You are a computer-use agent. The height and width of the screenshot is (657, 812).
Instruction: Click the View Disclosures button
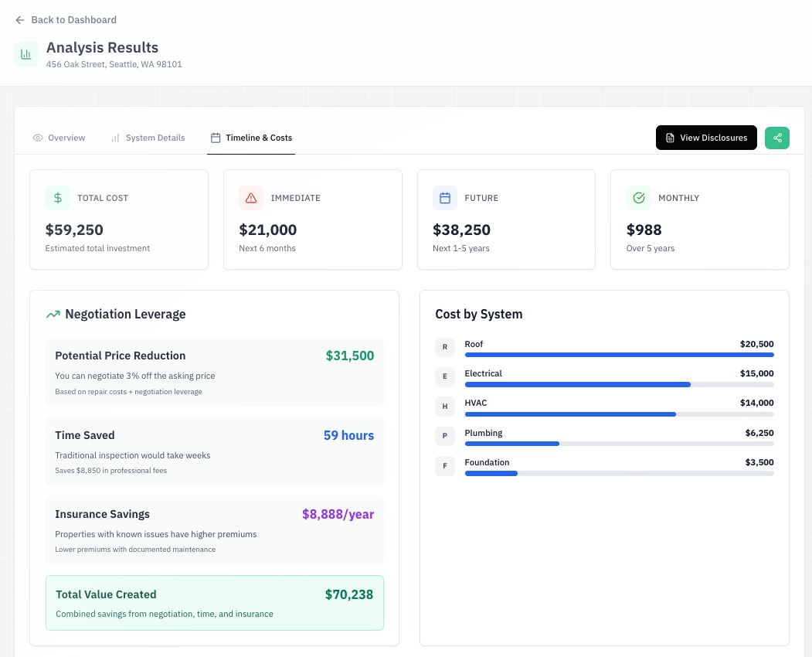pos(706,138)
